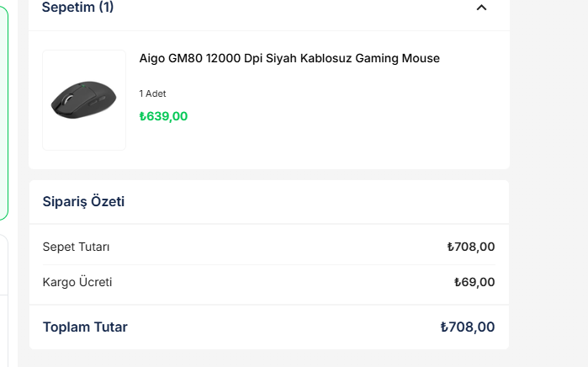Click the Sepet Tutarı label
The image size is (588, 367).
[76, 247]
